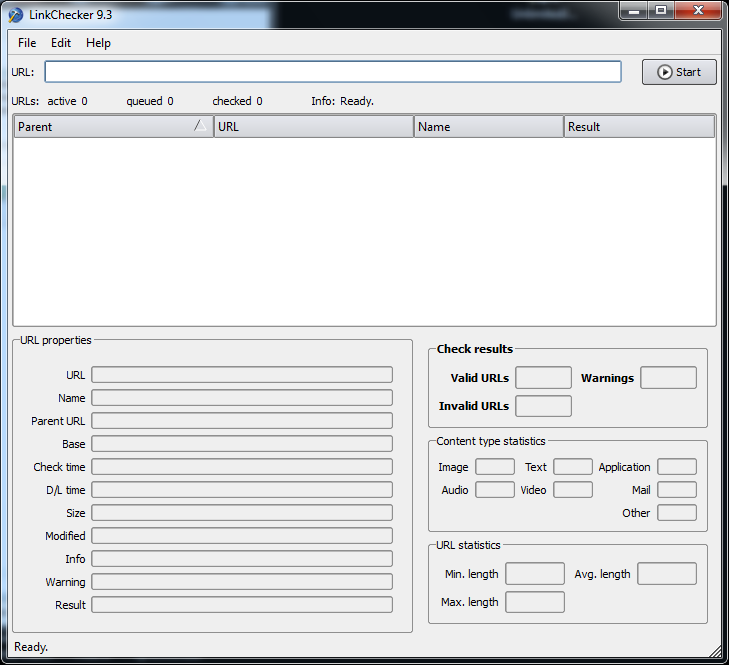
Task: Click the Image statistics box
Action: 495,467
